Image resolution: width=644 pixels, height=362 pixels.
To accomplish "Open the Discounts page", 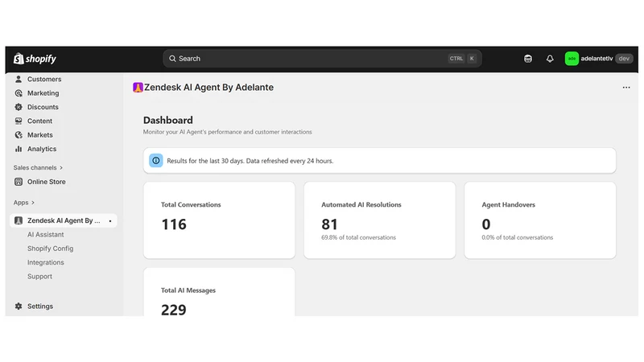I will click(x=43, y=107).
